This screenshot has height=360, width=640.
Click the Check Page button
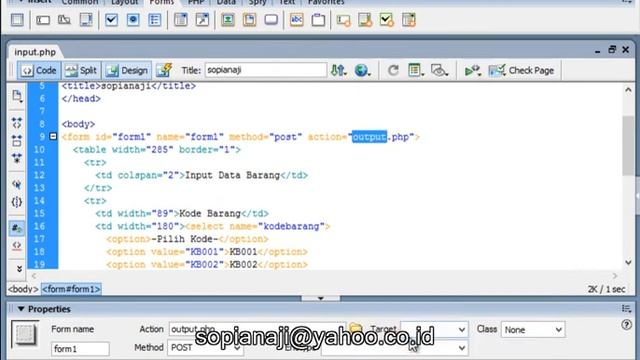(x=522, y=70)
